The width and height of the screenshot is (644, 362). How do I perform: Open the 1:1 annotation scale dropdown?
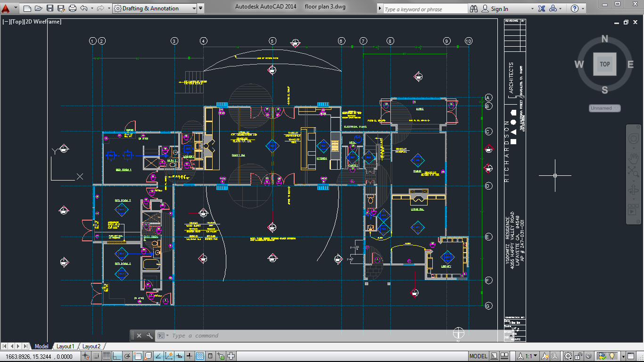(x=528, y=356)
